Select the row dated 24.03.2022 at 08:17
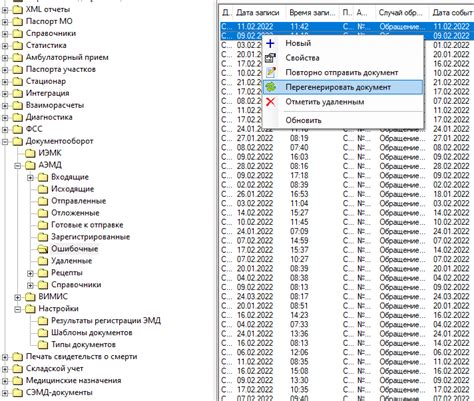This screenshot has height=401, width=474. coord(347,297)
